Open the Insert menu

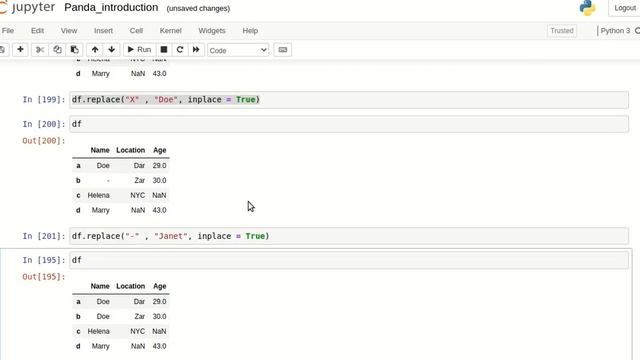pyautogui.click(x=103, y=31)
